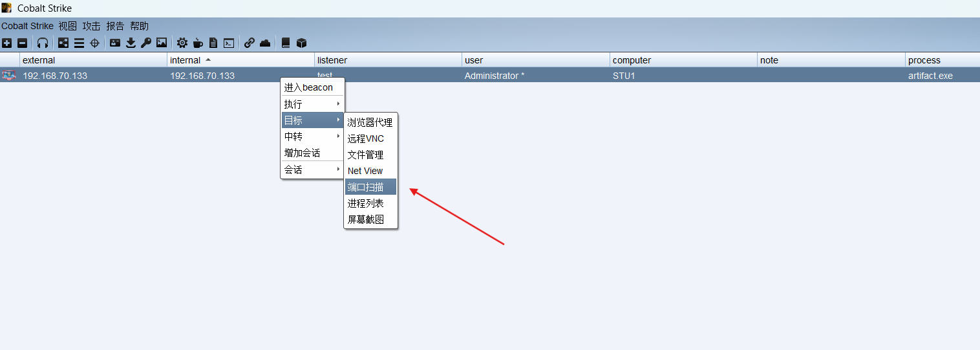
Task: Click the chain link icon to host a file
Action: click(x=250, y=43)
